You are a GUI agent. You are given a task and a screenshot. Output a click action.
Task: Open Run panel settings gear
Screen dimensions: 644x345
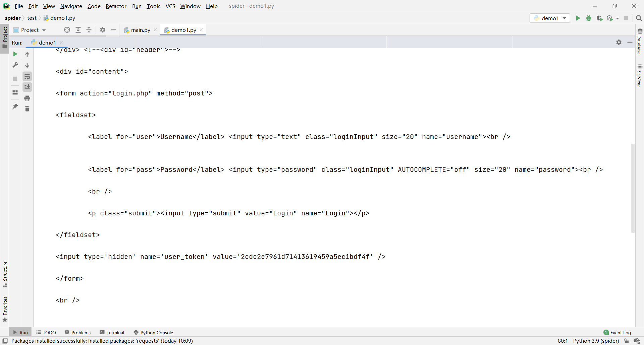click(x=619, y=42)
